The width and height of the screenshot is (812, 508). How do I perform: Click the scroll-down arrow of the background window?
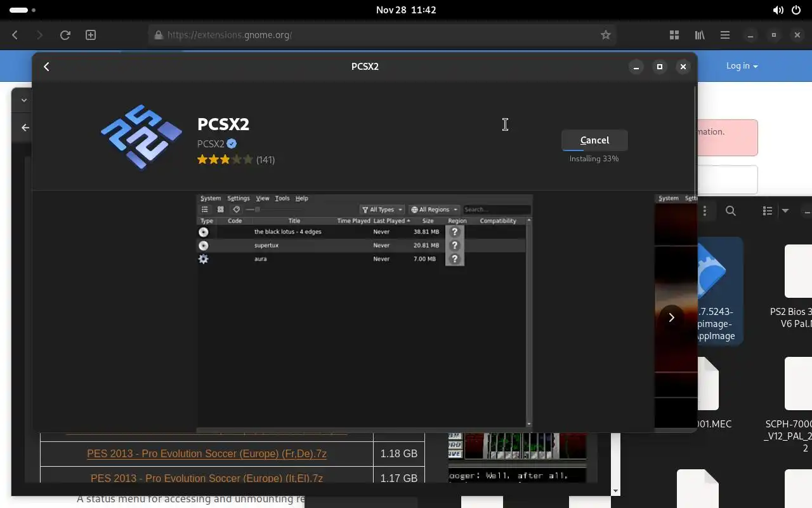pos(615,491)
